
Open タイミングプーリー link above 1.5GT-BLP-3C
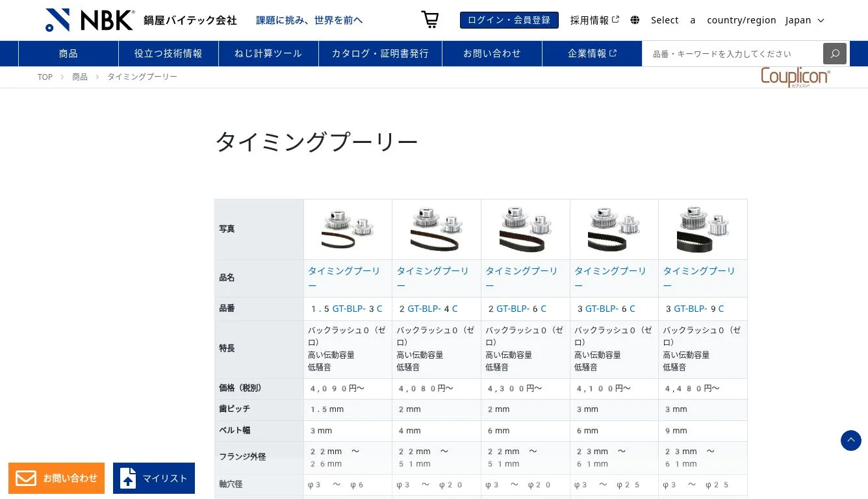[x=344, y=278]
